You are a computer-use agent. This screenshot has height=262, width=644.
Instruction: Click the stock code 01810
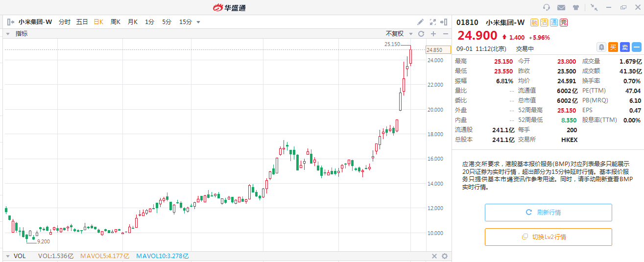467,22
